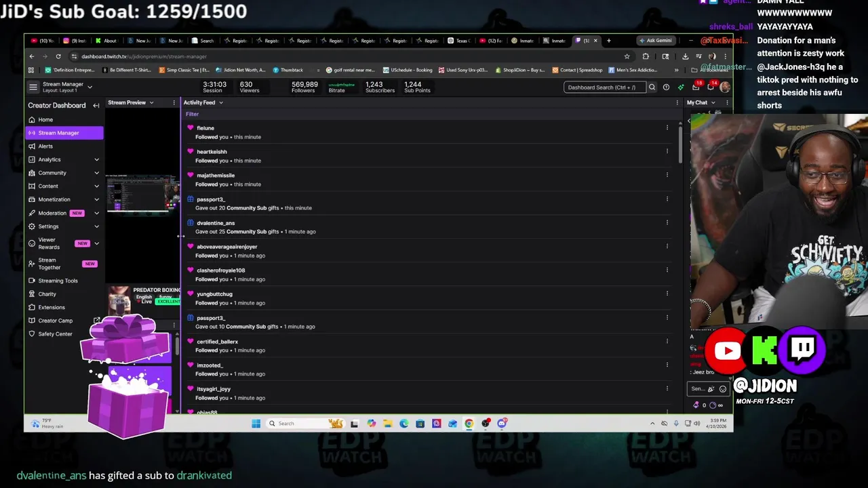Open options for clasherofroyale108 follow event
The image size is (868, 488).
(x=667, y=270)
